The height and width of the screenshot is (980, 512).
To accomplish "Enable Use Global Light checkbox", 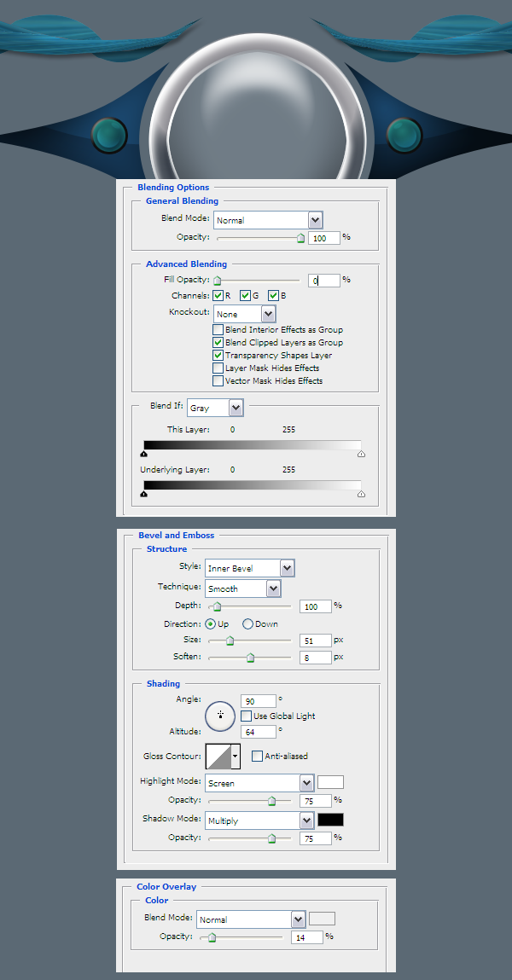I will [247, 716].
